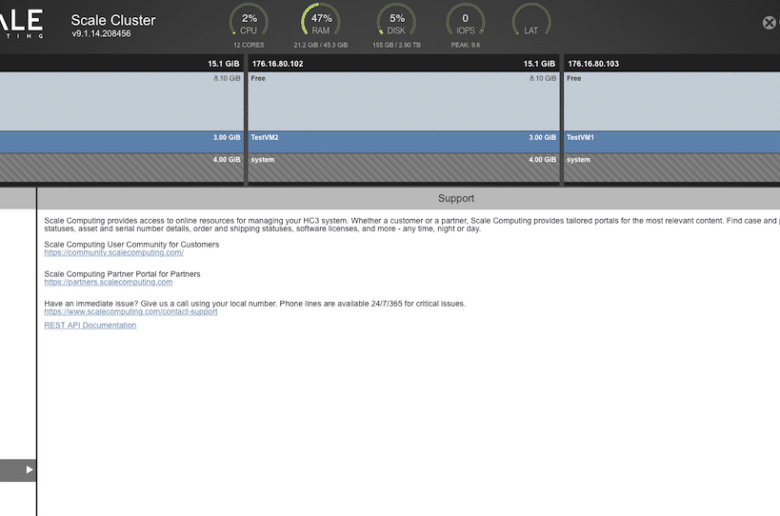780x516 pixels.
Task: Click the 21.2 GiB / 45.3 GiB label
Action: [320, 45]
